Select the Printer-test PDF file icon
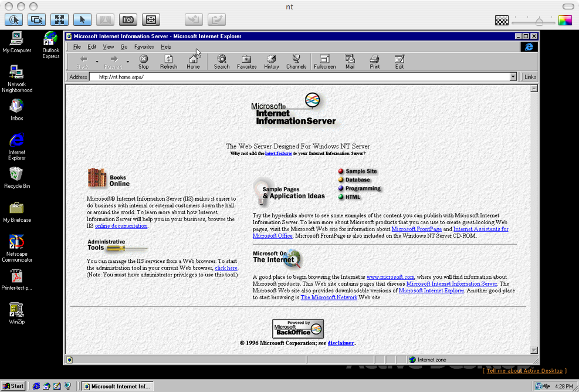579x392 pixels. click(x=16, y=280)
